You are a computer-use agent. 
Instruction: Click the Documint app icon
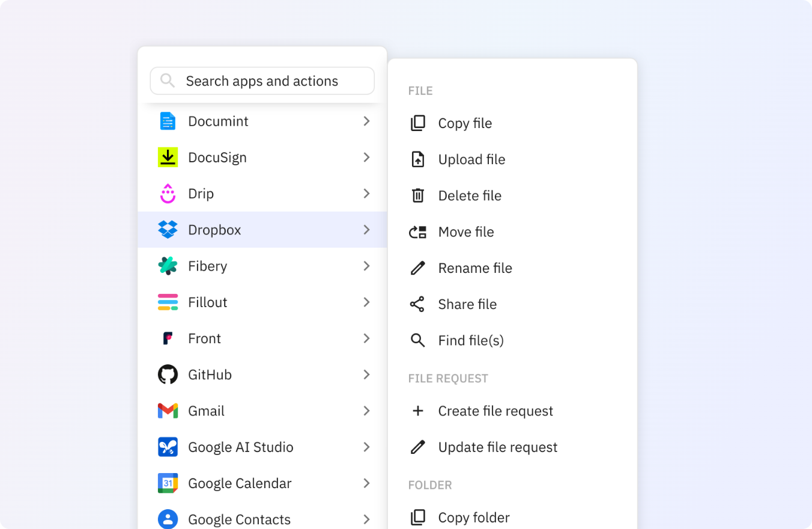(168, 121)
